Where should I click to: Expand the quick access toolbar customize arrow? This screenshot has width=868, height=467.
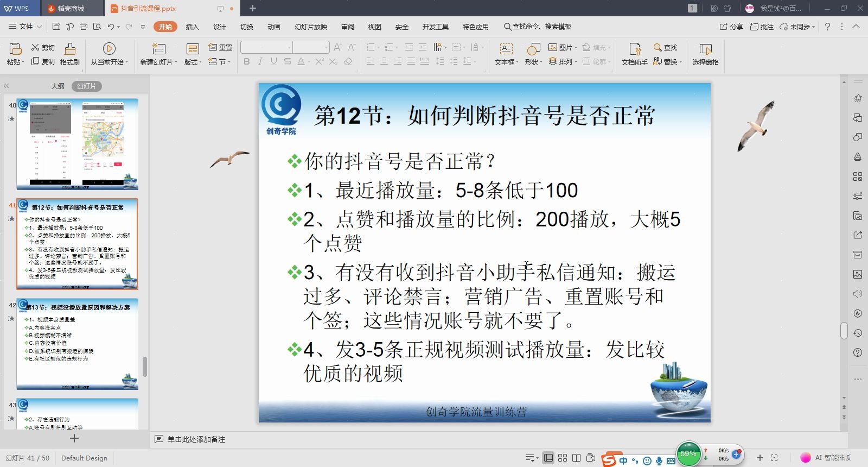pyautogui.click(x=143, y=26)
